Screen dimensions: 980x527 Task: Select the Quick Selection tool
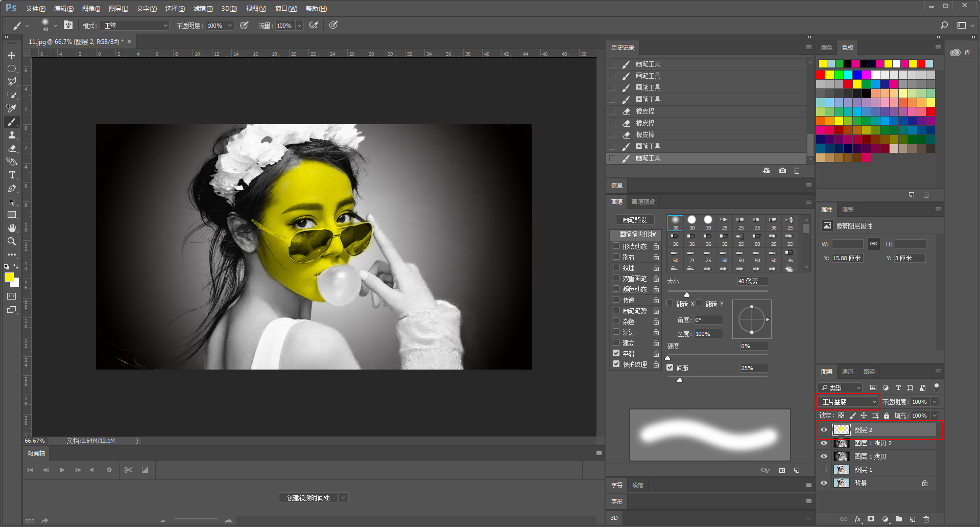point(11,95)
